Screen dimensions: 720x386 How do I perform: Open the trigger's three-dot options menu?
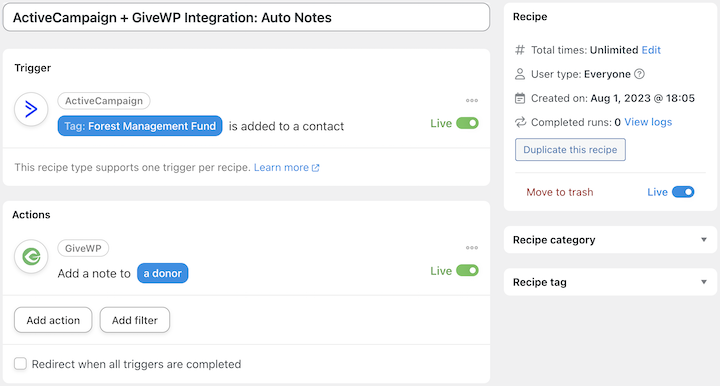[472, 101]
